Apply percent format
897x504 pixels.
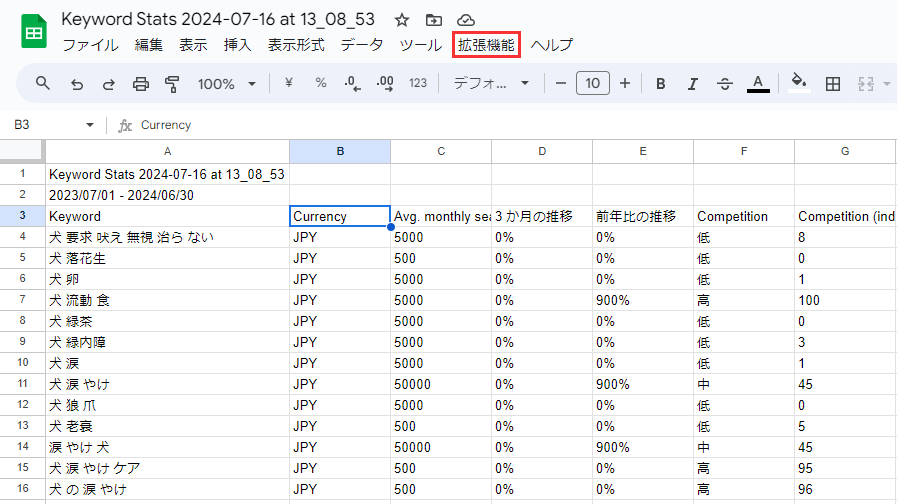(x=321, y=84)
